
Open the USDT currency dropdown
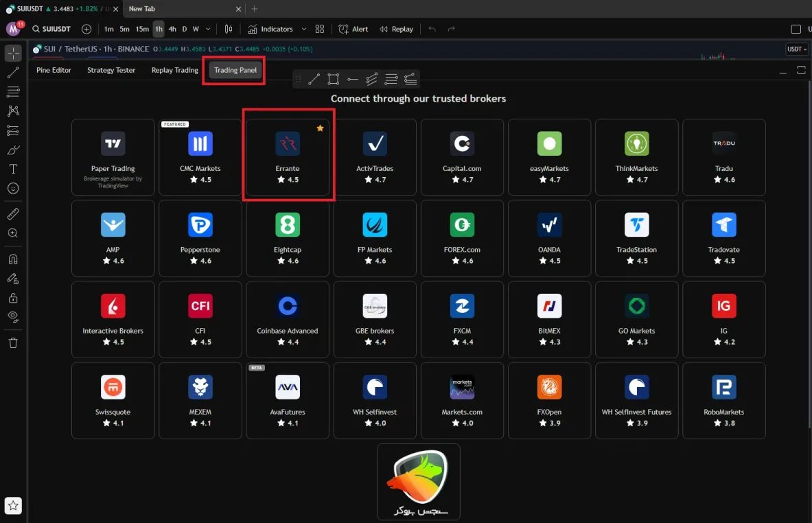796,49
